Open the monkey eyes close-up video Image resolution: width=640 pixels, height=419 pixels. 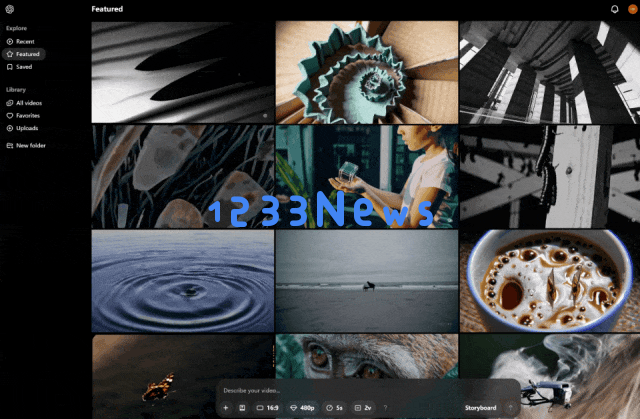[x=367, y=356]
